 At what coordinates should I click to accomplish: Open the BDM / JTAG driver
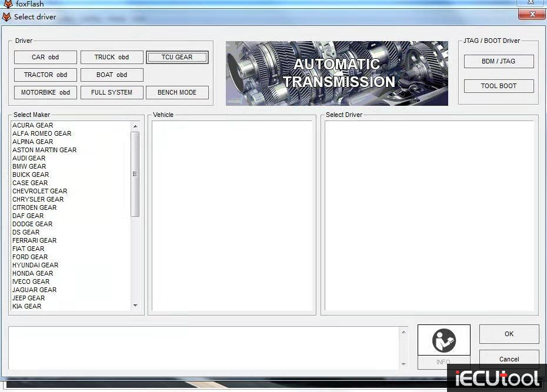pos(499,61)
